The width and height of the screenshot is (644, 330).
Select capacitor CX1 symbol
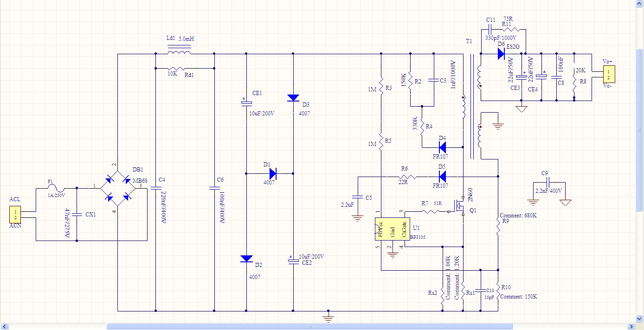(x=77, y=215)
